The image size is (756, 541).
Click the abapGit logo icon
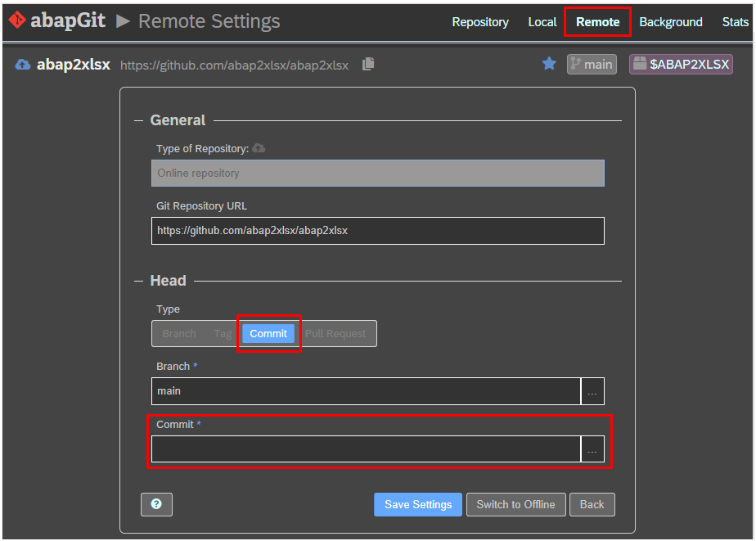pyautogui.click(x=17, y=21)
